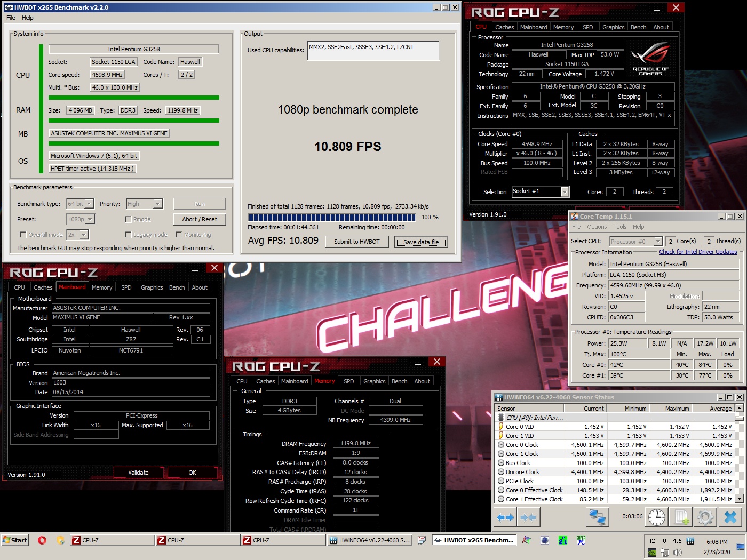This screenshot has width=747, height=560.
Task: Open HWiNFO sensor settings gear icon
Action: pyautogui.click(x=705, y=517)
